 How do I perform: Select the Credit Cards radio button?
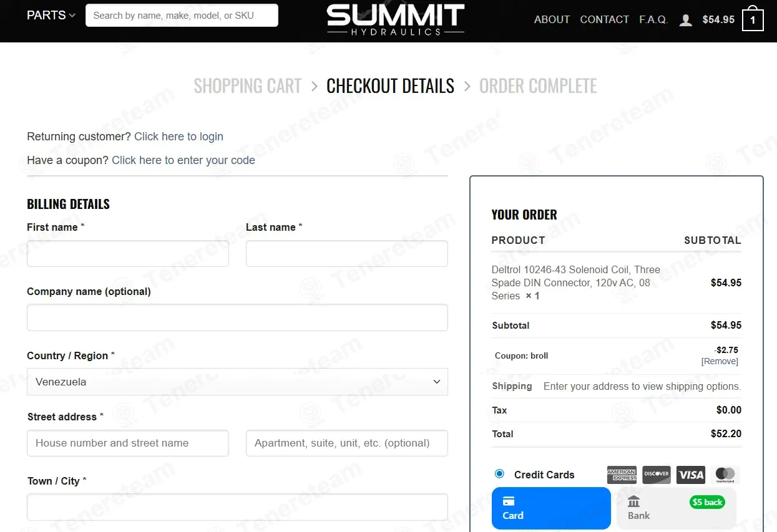click(499, 474)
